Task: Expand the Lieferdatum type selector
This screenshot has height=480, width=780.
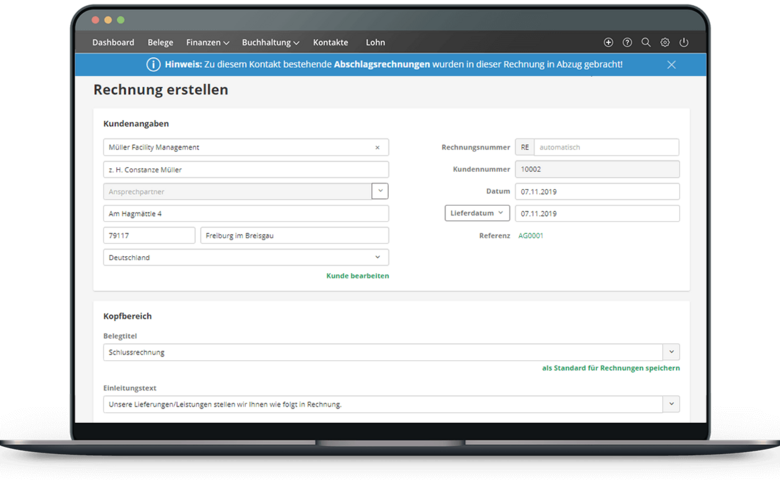Action: (477, 213)
